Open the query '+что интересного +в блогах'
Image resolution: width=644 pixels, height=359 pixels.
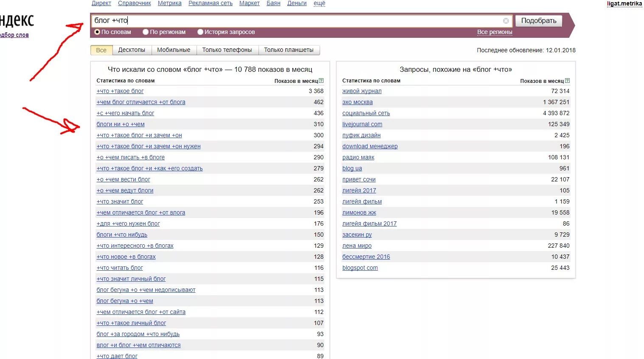coord(135,246)
